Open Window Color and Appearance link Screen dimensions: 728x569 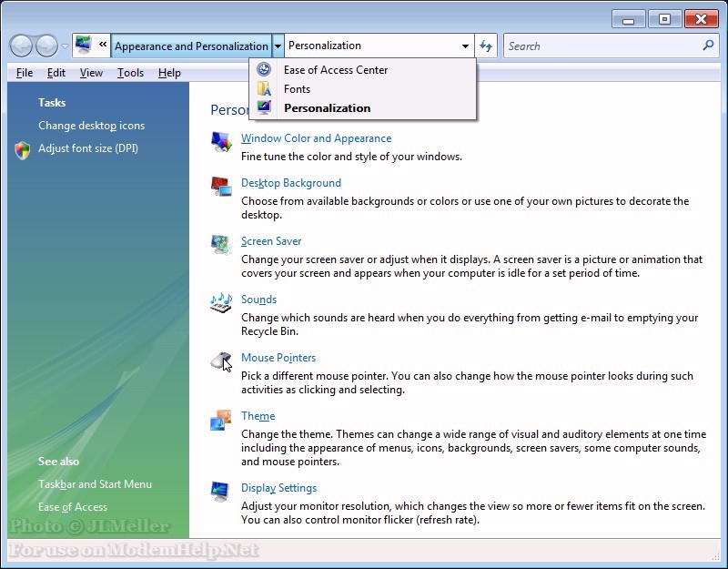click(x=316, y=138)
